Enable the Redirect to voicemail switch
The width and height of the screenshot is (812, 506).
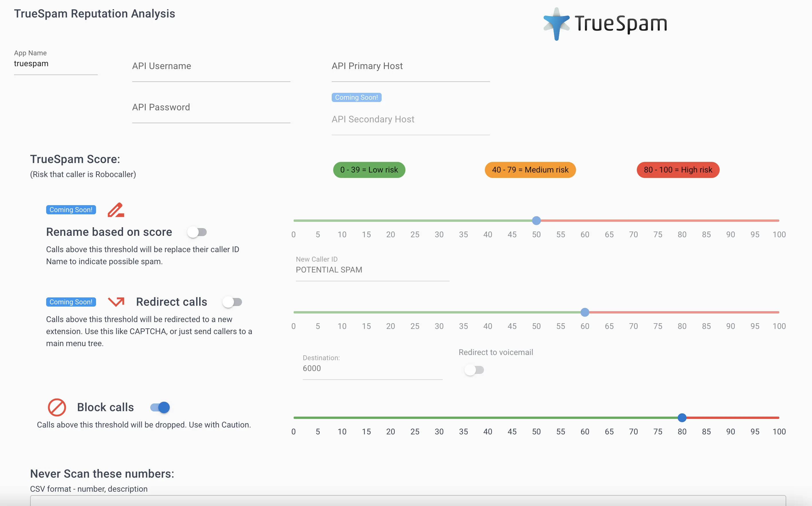pos(474,370)
